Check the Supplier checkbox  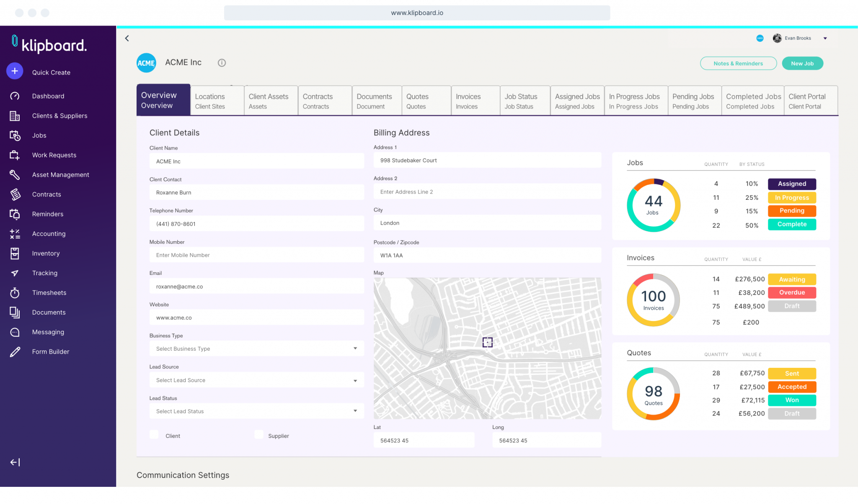pos(259,434)
